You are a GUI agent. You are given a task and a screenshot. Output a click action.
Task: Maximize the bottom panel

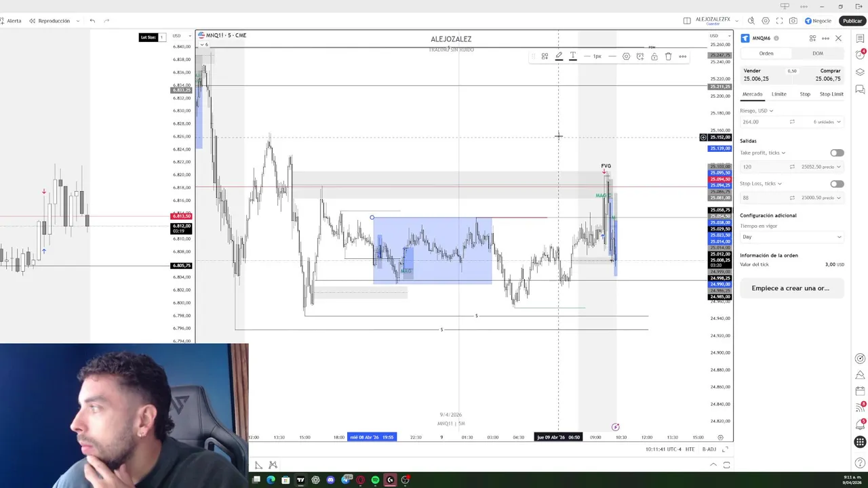pyautogui.click(x=726, y=465)
